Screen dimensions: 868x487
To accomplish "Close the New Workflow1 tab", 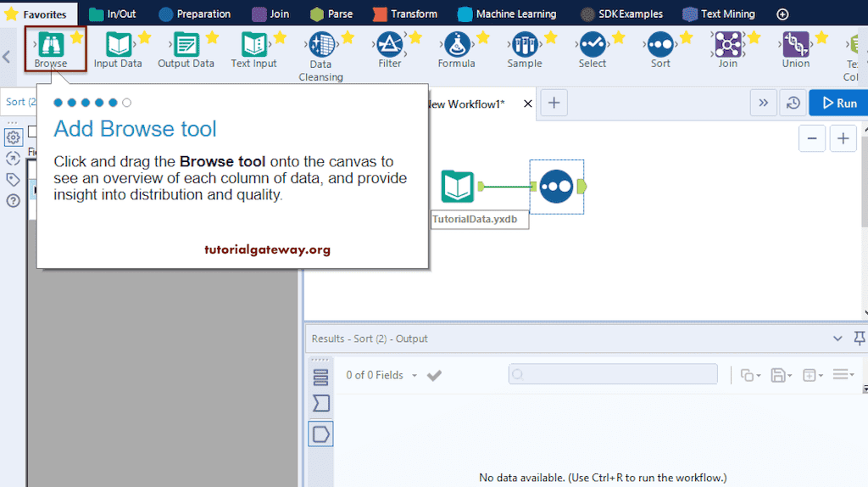I will 527,104.
